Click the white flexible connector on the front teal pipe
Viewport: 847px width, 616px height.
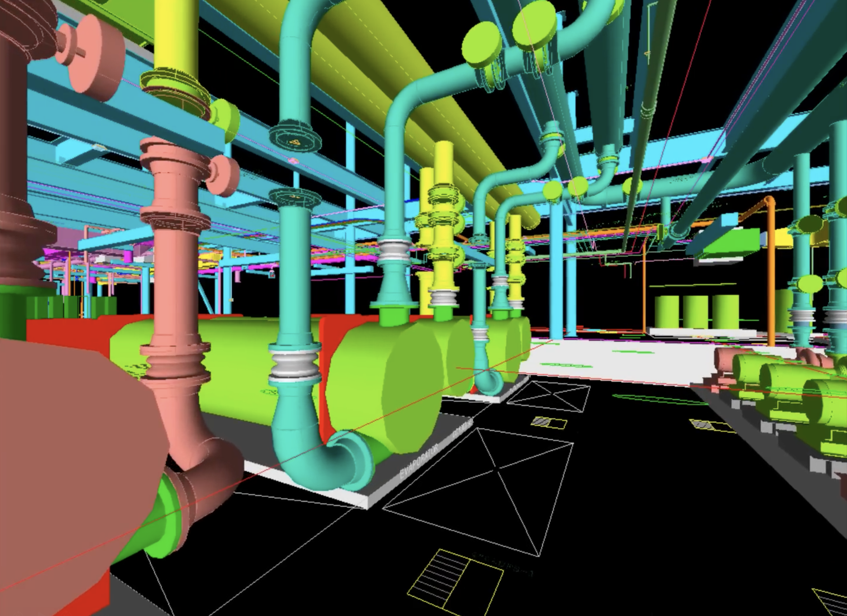(295, 364)
